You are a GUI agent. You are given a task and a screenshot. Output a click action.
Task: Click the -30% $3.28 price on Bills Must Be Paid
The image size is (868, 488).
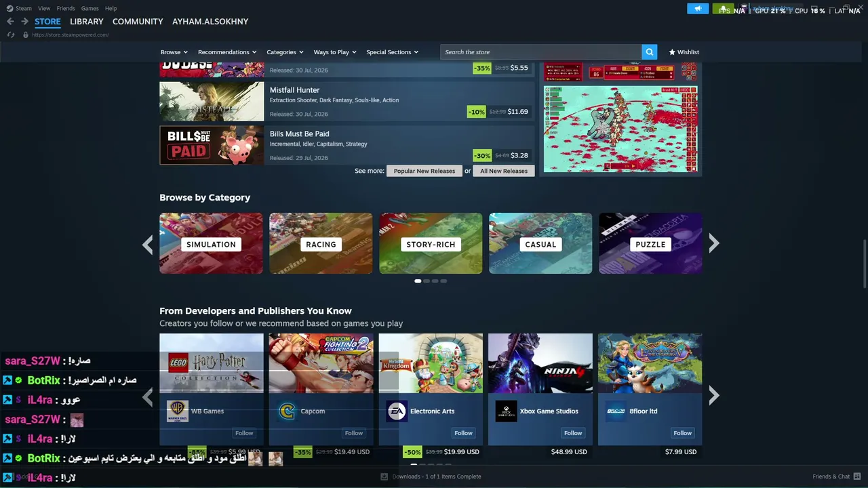click(x=501, y=156)
